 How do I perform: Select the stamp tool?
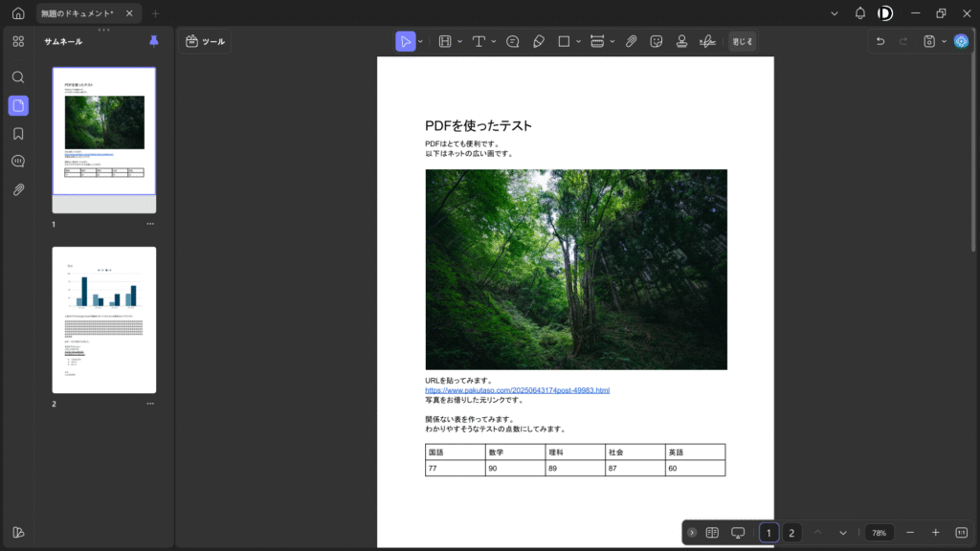coord(681,41)
